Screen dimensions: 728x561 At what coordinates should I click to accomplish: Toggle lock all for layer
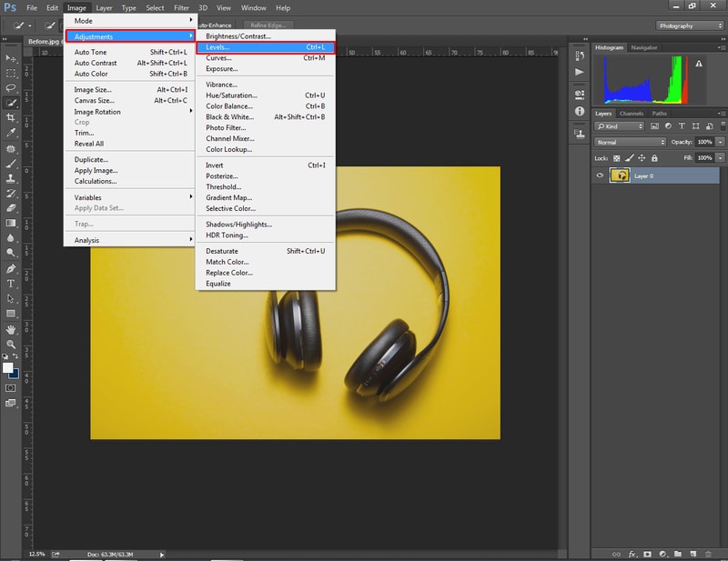[x=654, y=158]
